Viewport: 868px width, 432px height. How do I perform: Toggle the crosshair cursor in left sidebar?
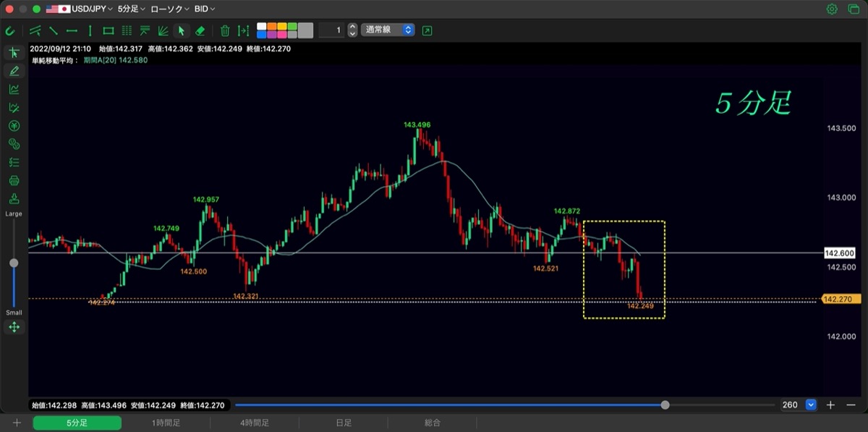(14, 53)
